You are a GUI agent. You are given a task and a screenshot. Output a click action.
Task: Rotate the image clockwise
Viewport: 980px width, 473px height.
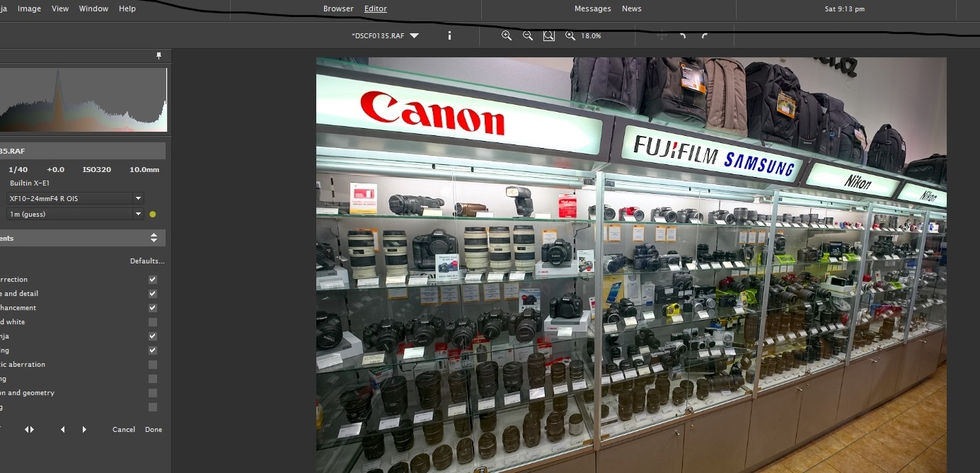coord(704,35)
